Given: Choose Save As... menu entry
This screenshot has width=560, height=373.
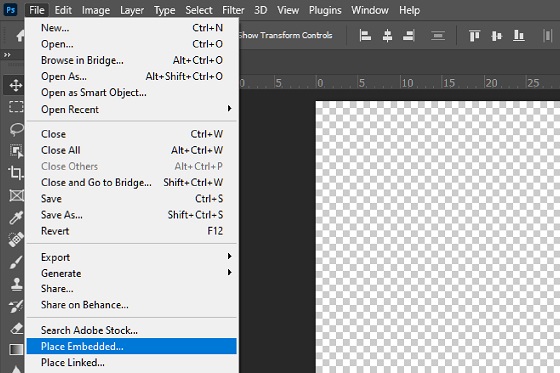Looking at the screenshot, I should pos(132,215).
